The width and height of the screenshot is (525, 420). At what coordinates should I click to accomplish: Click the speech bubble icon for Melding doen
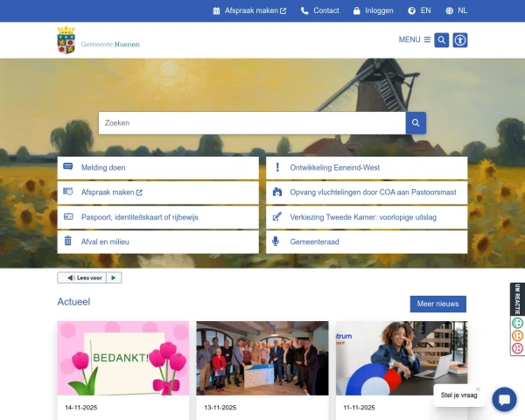click(68, 167)
